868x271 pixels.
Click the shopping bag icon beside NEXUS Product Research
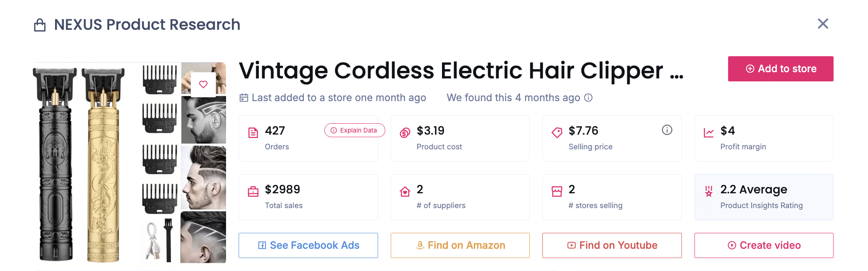(x=41, y=25)
